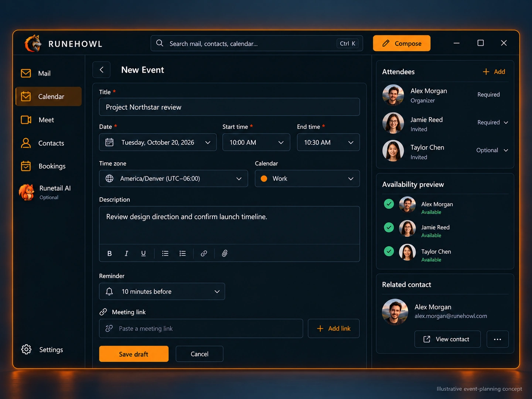Launch Runetail AI assistant

click(x=48, y=192)
